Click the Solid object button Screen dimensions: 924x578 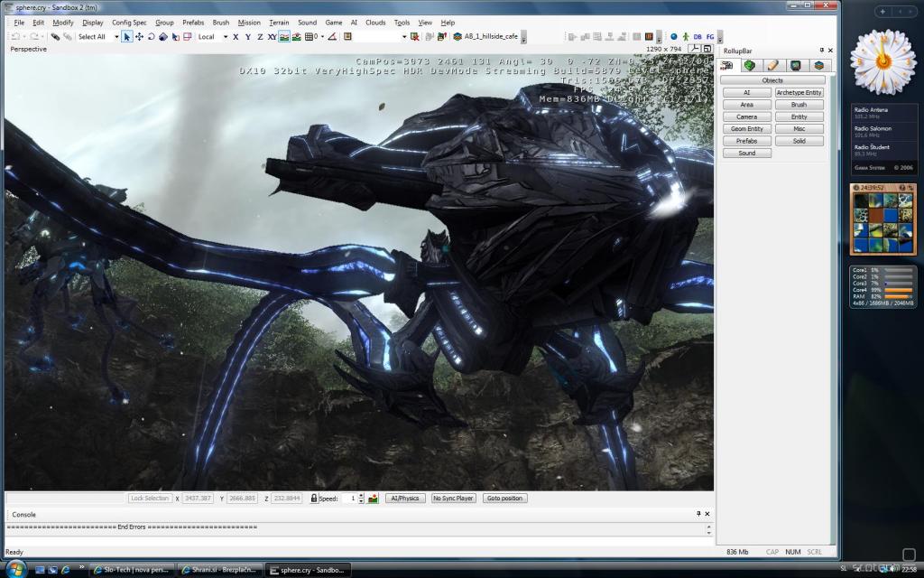pos(799,141)
